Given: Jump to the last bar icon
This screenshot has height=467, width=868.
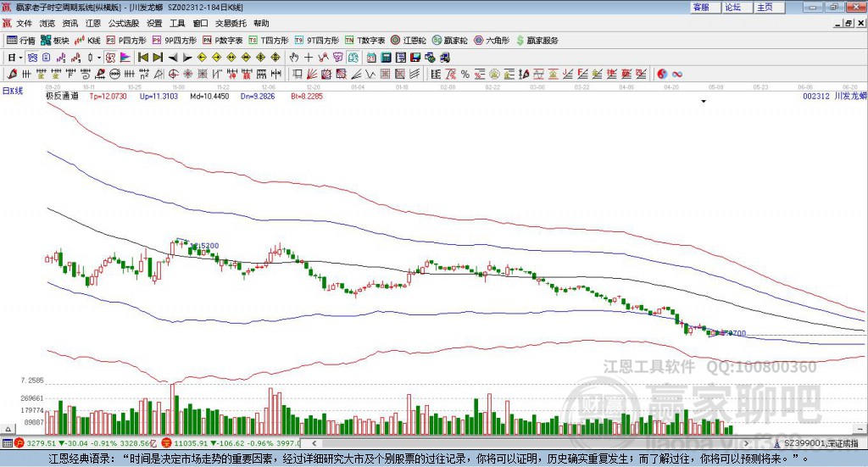Looking at the screenshot, I should pyautogui.click(x=158, y=58).
